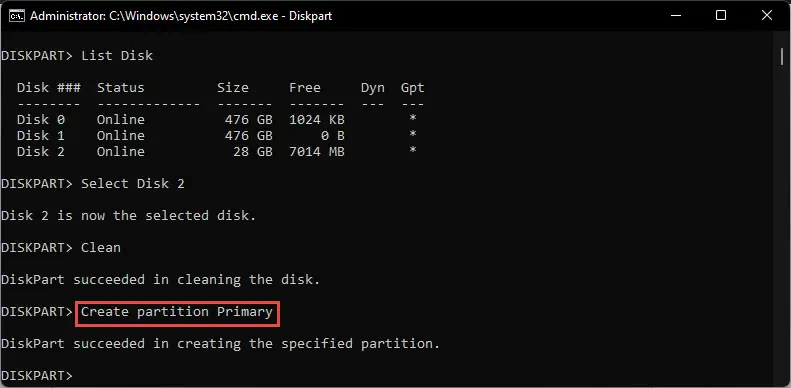Screen dimensions: 791x388
Task: Click the highlighted Create partition Primary command
Action: coord(177,312)
